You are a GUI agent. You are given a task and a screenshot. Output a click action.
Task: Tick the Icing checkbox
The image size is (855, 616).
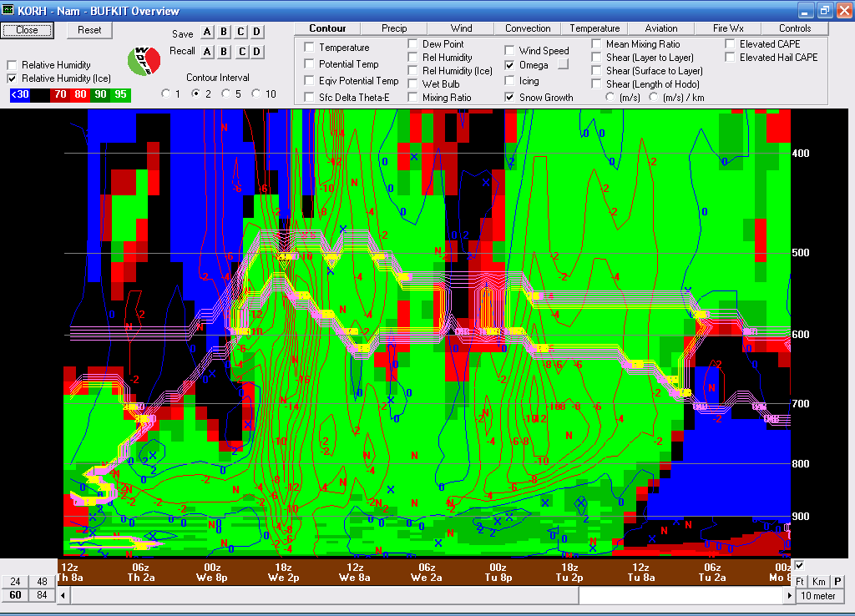click(x=509, y=81)
